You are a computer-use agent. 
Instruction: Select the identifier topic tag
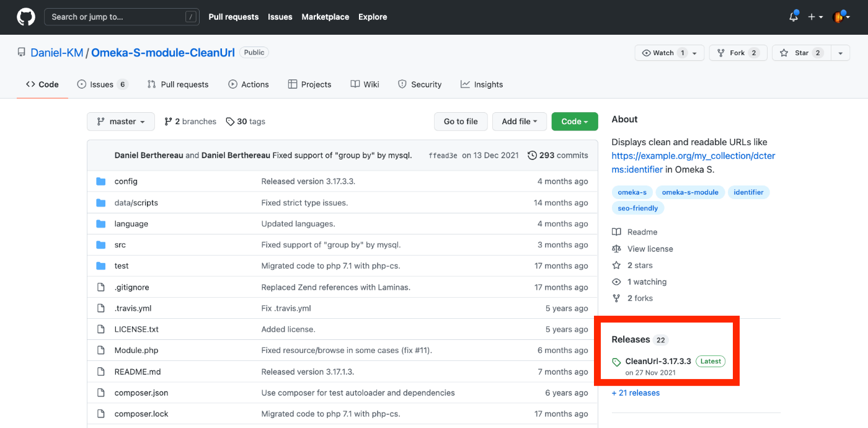click(748, 192)
